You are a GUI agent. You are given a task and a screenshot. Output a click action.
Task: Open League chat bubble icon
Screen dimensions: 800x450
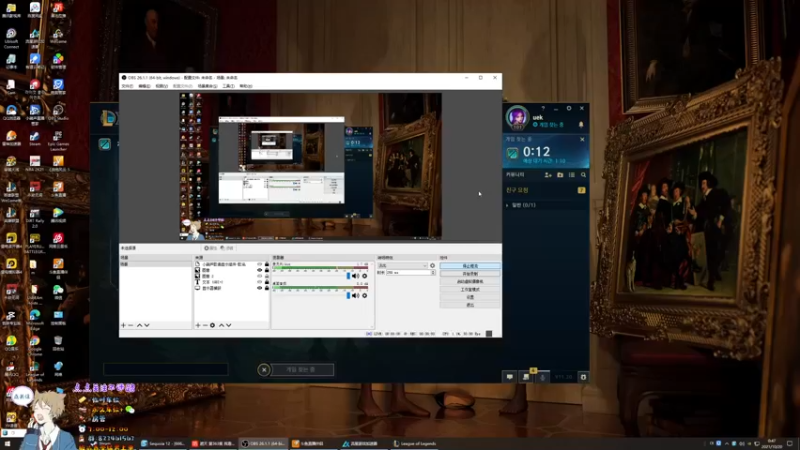tap(510, 377)
